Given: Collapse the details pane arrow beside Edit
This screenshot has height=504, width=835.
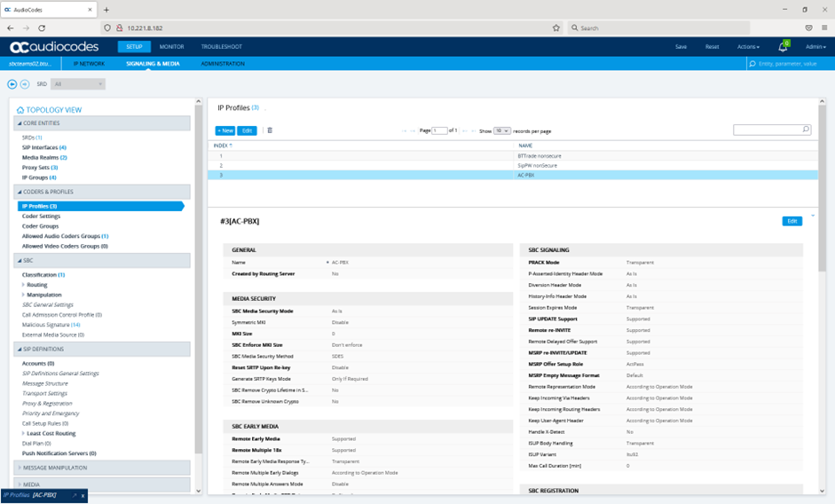Looking at the screenshot, I should click(813, 216).
